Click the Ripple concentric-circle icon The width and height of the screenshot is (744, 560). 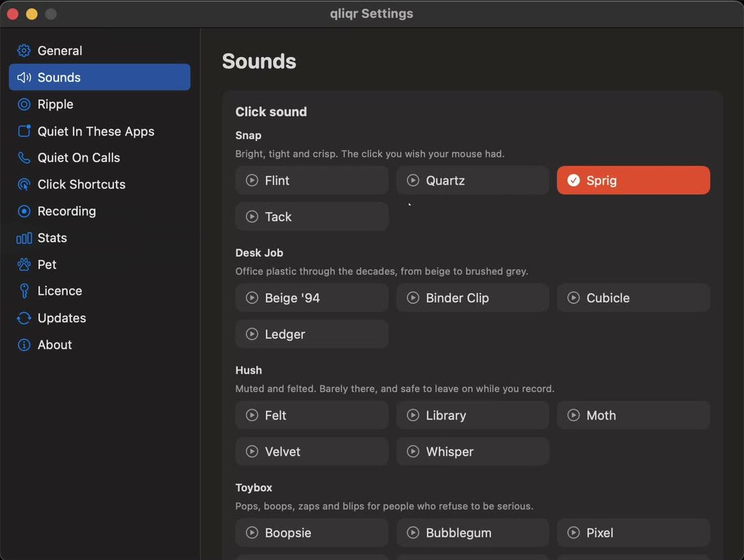coord(24,104)
